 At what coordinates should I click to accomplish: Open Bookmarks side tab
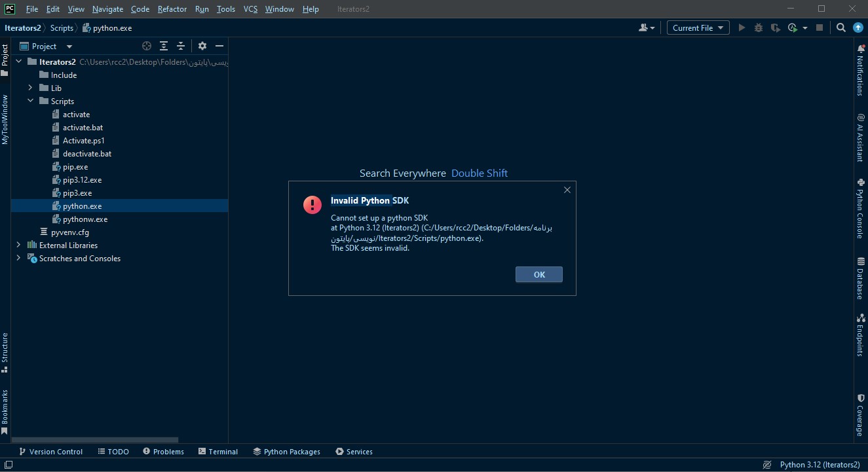coord(5,412)
